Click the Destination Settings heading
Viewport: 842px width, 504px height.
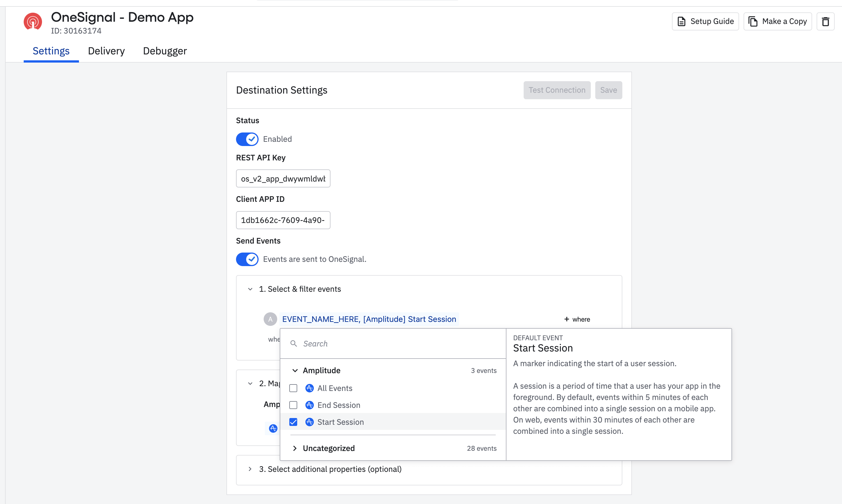coord(282,90)
